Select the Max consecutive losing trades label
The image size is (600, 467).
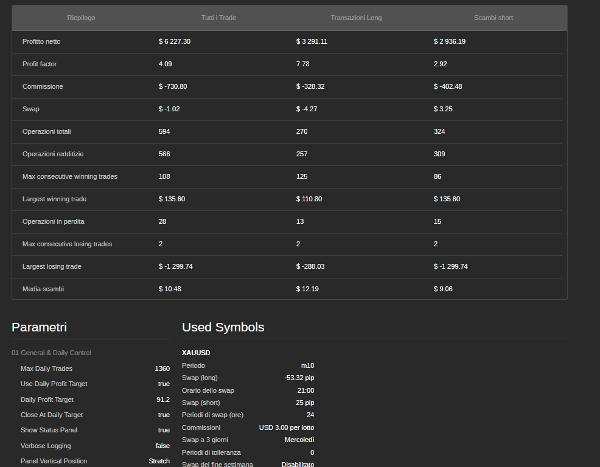(x=67, y=244)
